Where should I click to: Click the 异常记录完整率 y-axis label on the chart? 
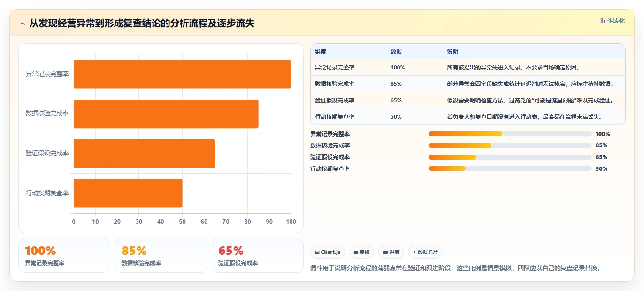[47, 74]
